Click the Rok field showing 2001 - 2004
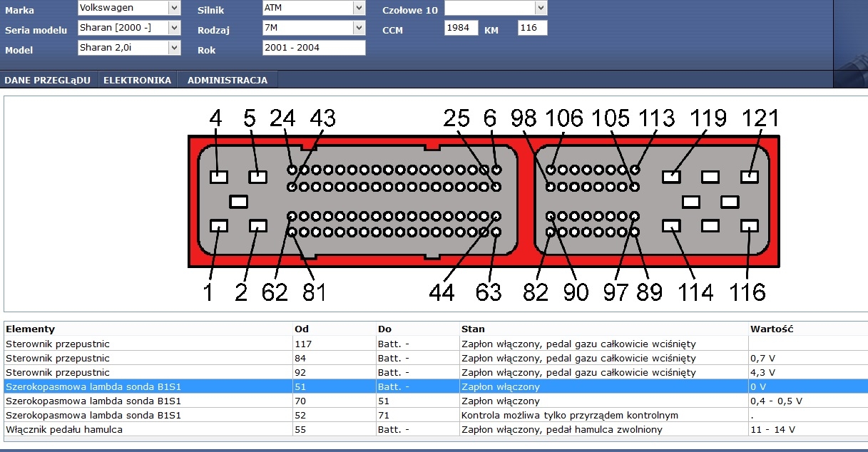 314,48
